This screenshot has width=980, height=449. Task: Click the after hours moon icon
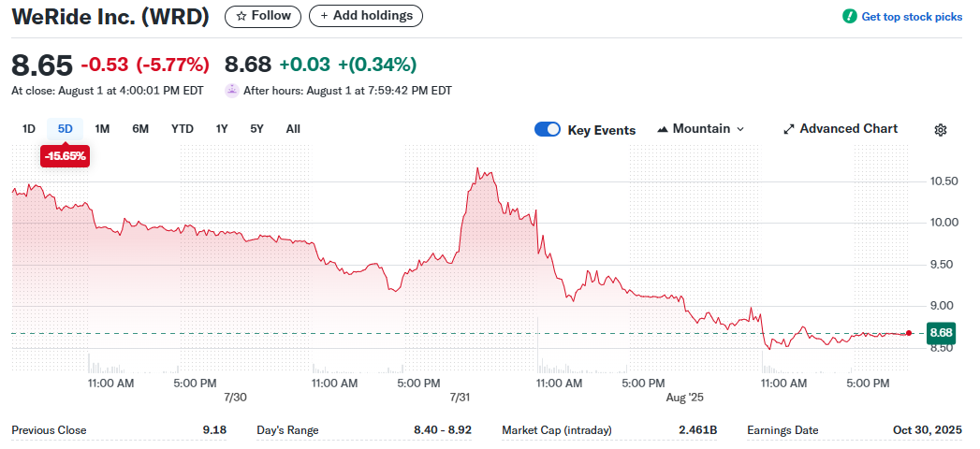coord(232,91)
